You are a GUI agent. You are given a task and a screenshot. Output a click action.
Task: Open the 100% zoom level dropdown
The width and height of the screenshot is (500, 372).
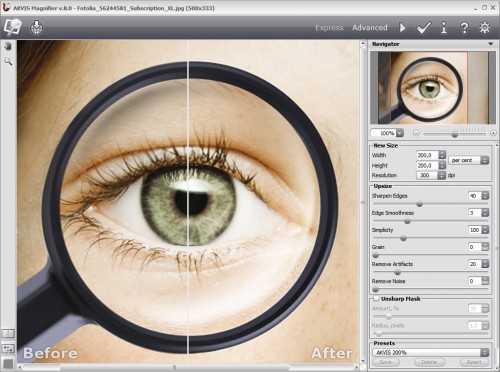pyautogui.click(x=400, y=133)
